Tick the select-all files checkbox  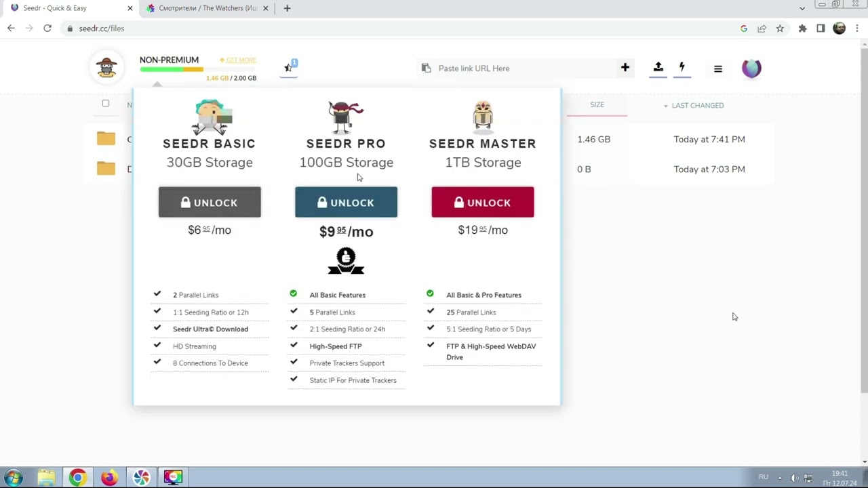[106, 104]
